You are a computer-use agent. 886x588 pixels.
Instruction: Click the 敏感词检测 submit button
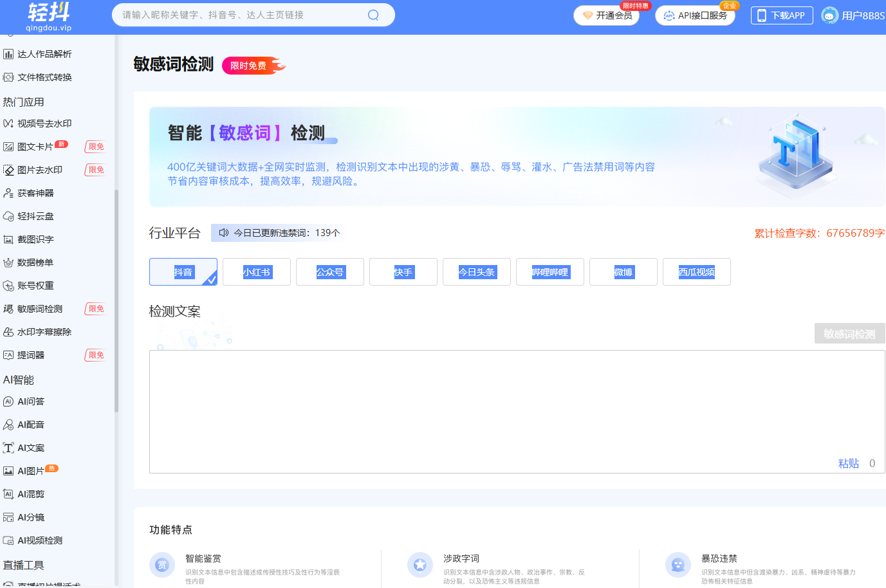pyautogui.click(x=850, y=334)
